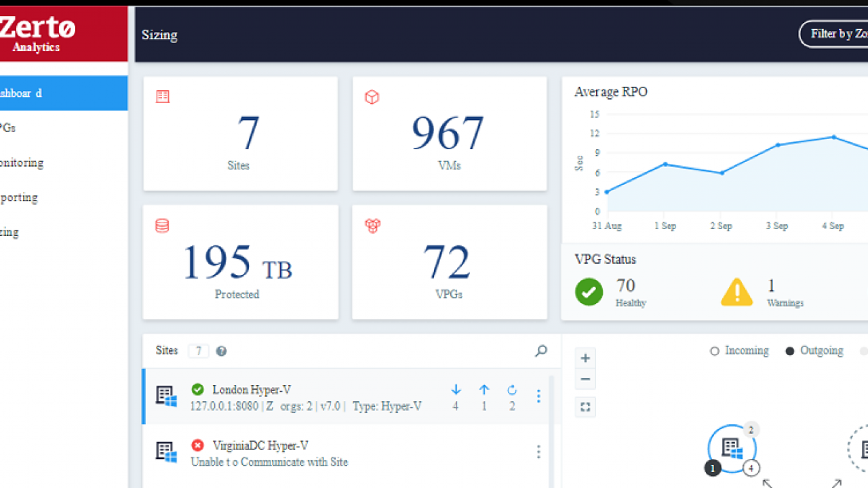Click the grey badge 2 on site node
This screenshot has width=868, height=488.
click(751, 429)
